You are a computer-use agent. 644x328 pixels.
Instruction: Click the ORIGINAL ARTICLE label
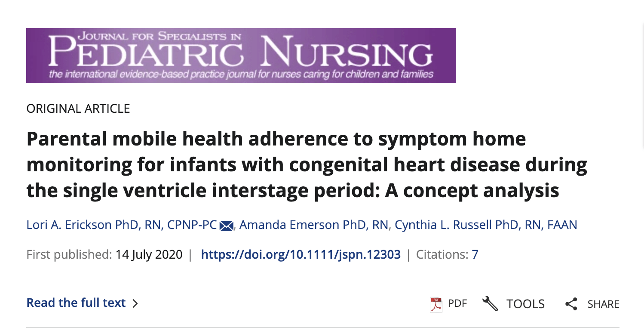tap(78, 108)
